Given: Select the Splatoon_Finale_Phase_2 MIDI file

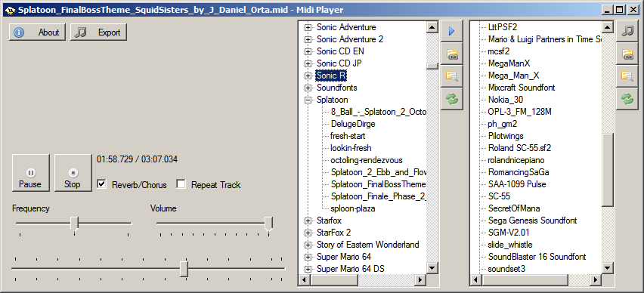Looking at the screenshot, I should tap(378, 196).
